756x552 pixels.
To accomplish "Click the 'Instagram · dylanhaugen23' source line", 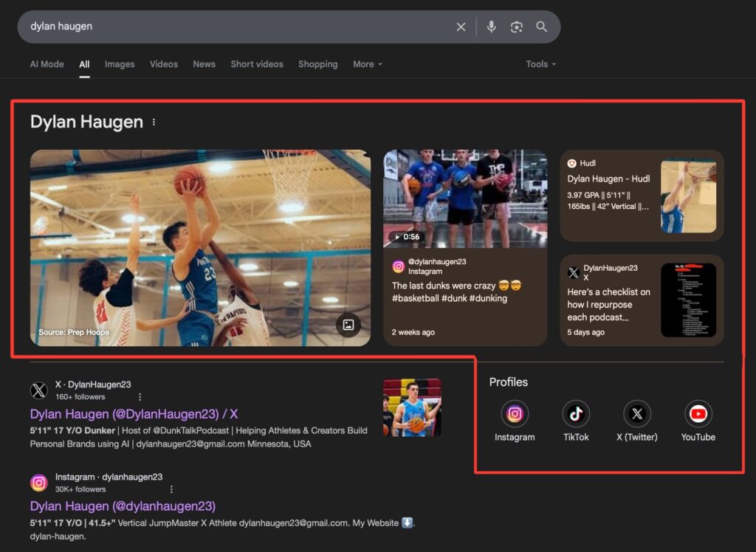I will [x=109, y=477].
